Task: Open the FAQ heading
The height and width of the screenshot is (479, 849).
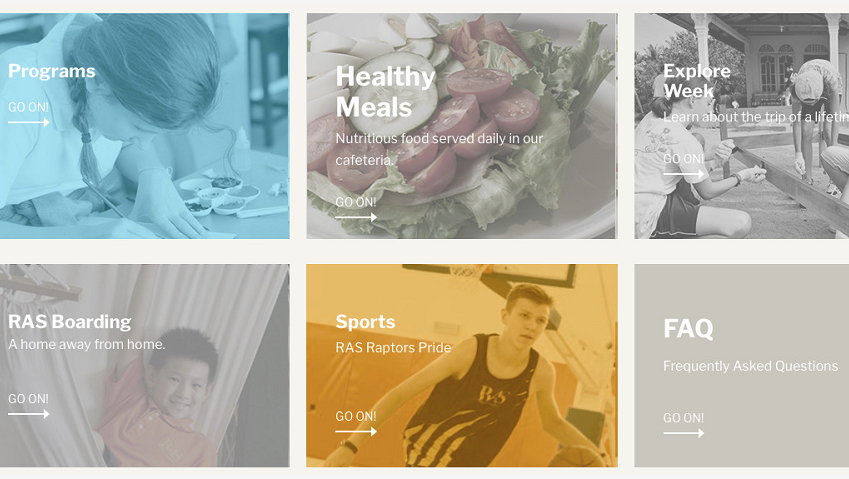Action: coord(688,329)
